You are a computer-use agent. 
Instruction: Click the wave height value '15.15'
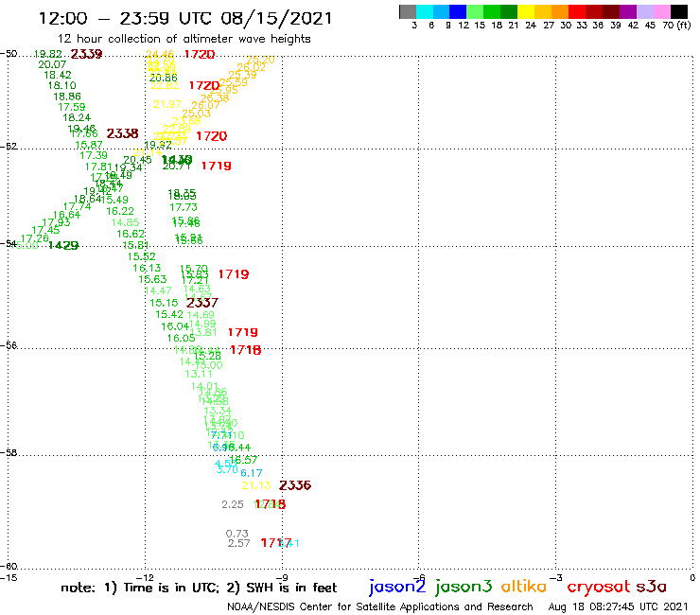point(164,303)
